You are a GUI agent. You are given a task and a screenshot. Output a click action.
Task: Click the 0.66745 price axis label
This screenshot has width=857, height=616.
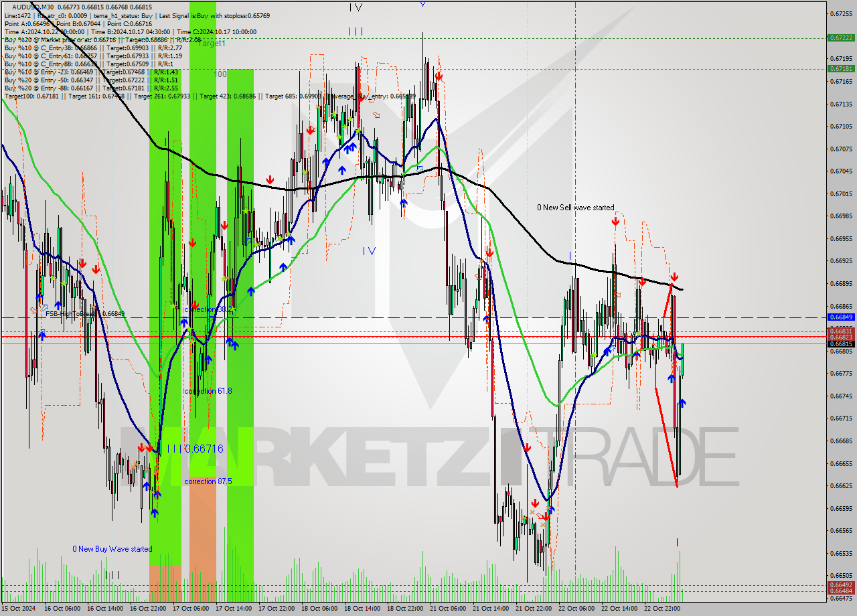point(841,396)
